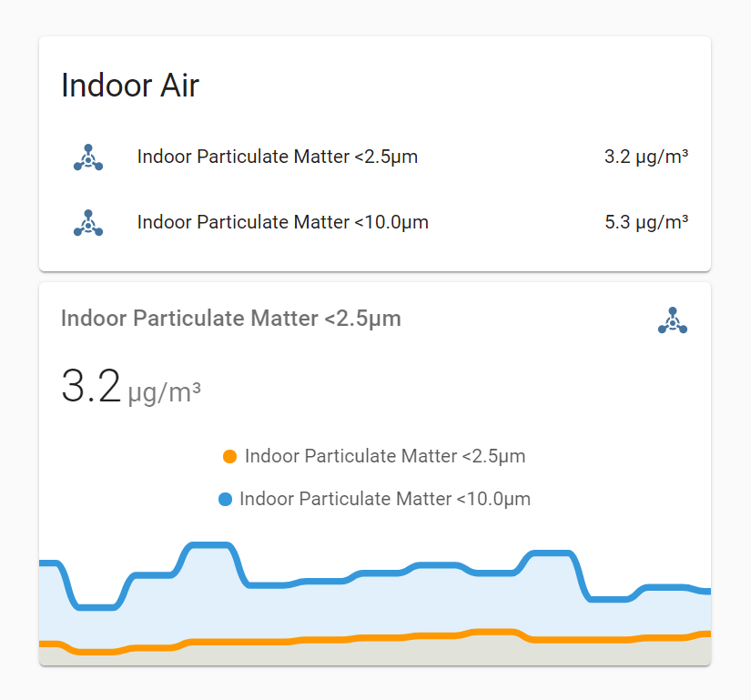Click the icon beside the <2.5µm row
Image resolution: width=751 pixels, height=700 pixels.
(x=87, y=157)
